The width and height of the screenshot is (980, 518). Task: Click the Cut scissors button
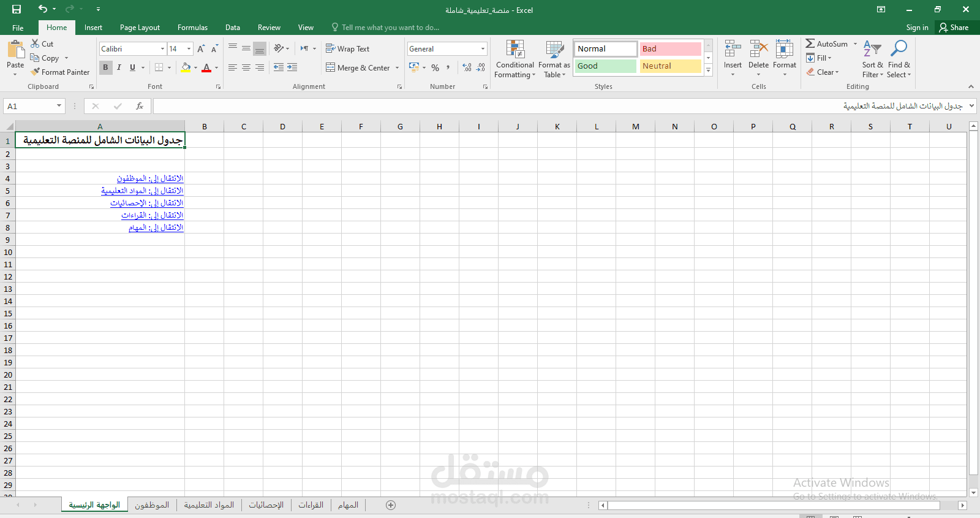coord(42,44)
